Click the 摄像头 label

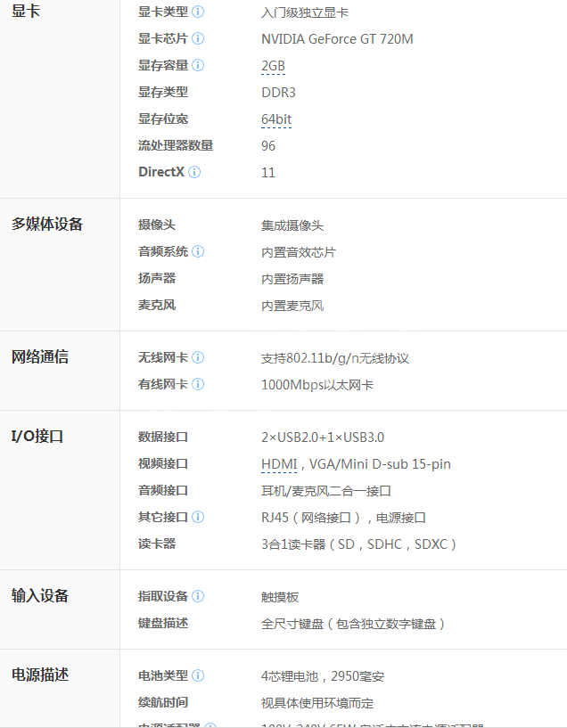157,225
